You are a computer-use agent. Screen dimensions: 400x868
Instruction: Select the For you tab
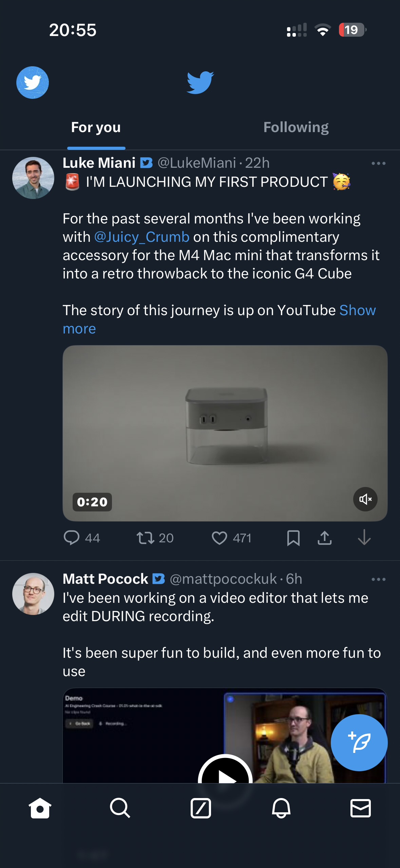tap(96, 127)
